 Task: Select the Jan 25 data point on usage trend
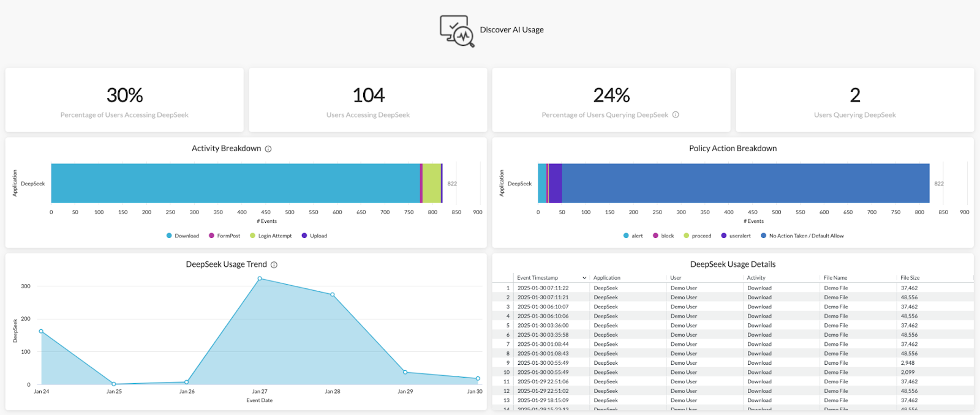(114, 384)
